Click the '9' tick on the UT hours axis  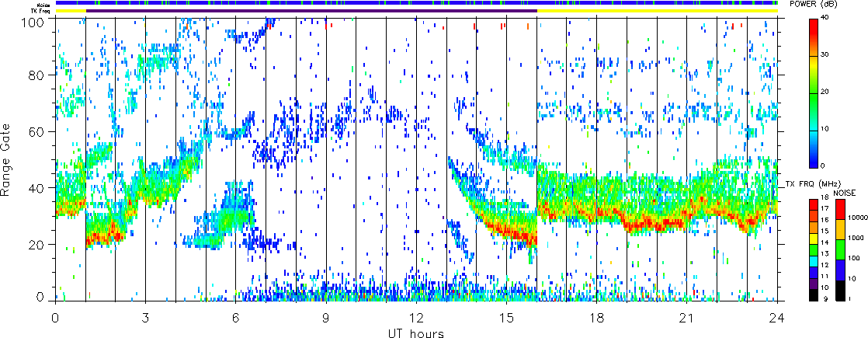pyautogui.click(x=326, y=318)
